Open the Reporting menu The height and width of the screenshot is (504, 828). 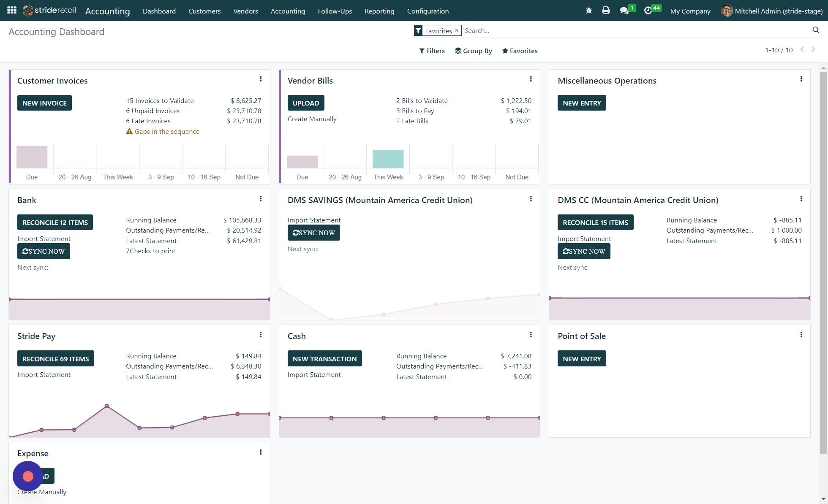click(379, 11)
